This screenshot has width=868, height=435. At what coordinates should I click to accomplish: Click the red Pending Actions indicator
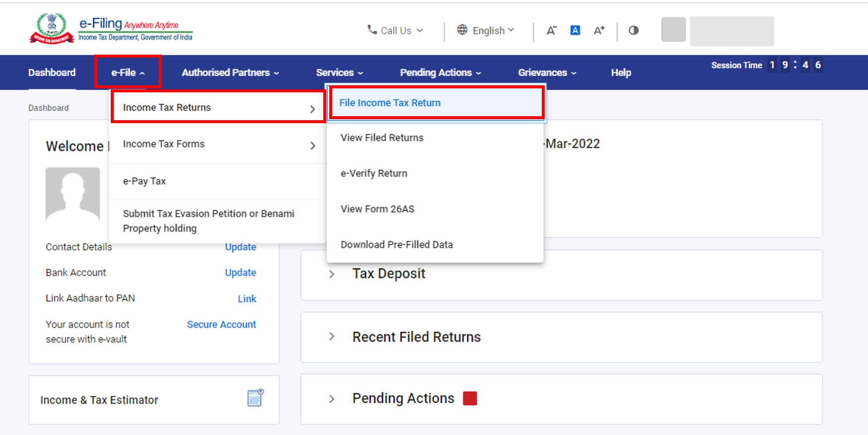(470, 399)
